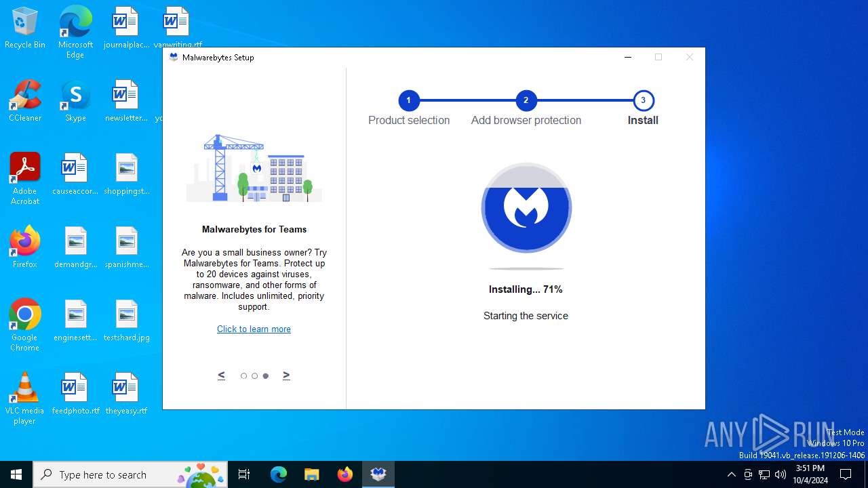This screenshot has height=488, width=868.
Task: Click the Windows Start button
Action: pyautogui.click(x=16, y=474)
